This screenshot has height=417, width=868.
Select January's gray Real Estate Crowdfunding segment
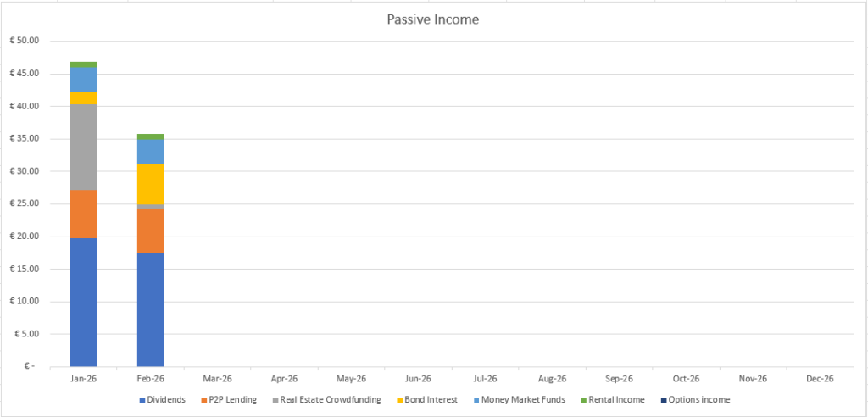(83, 147)
